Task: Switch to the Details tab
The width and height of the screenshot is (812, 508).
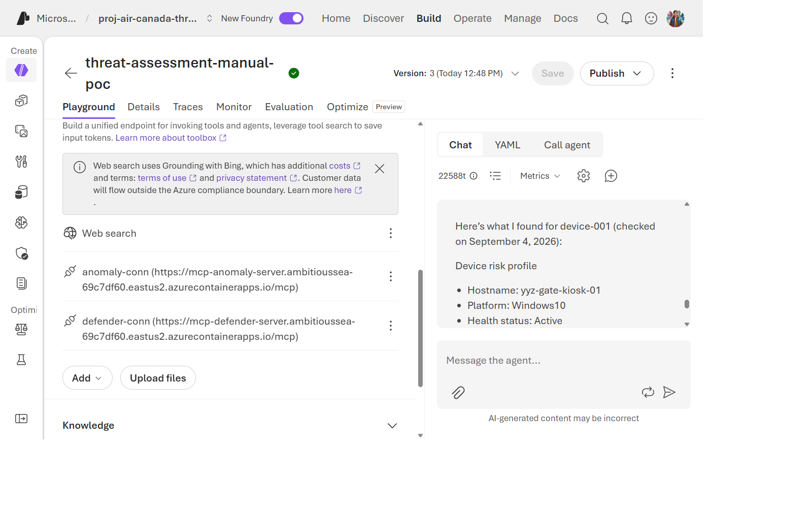Action: coord(144,107)
